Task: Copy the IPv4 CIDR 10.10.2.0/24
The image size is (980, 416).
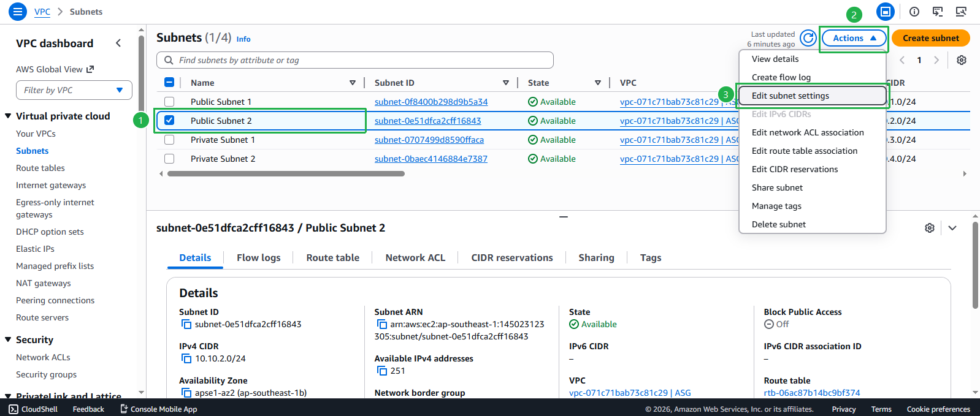Action: [186, 359]
